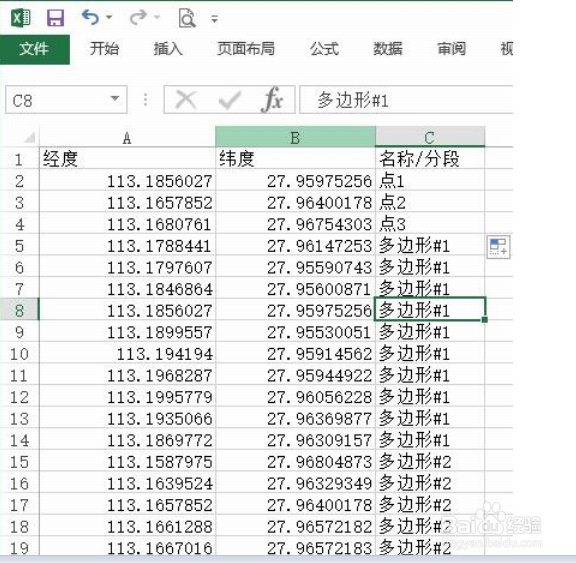Click cell 113.1797607
This screenshot has height=563, width=576.
click(x=127, y=267)
